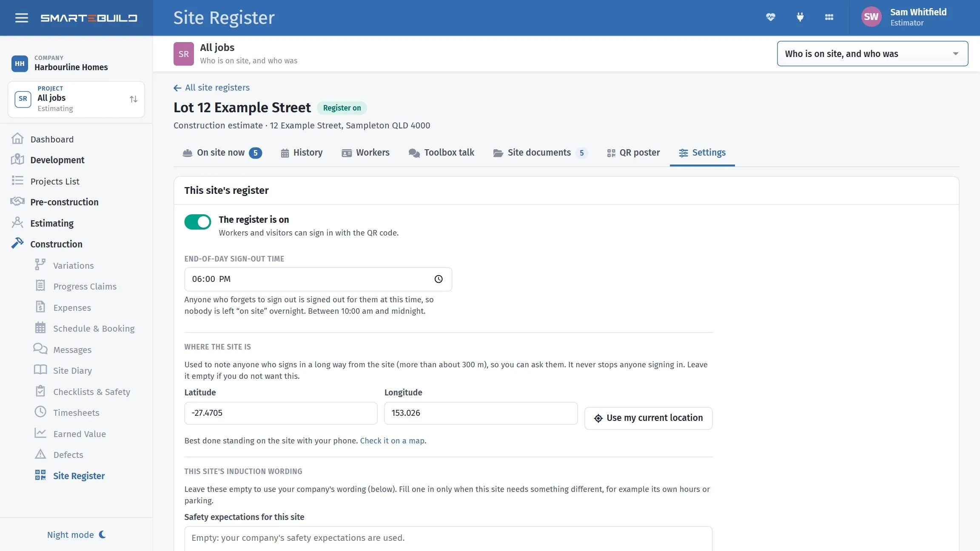Click the Latitude input field
Screen dimensions: 980x551
281,413
